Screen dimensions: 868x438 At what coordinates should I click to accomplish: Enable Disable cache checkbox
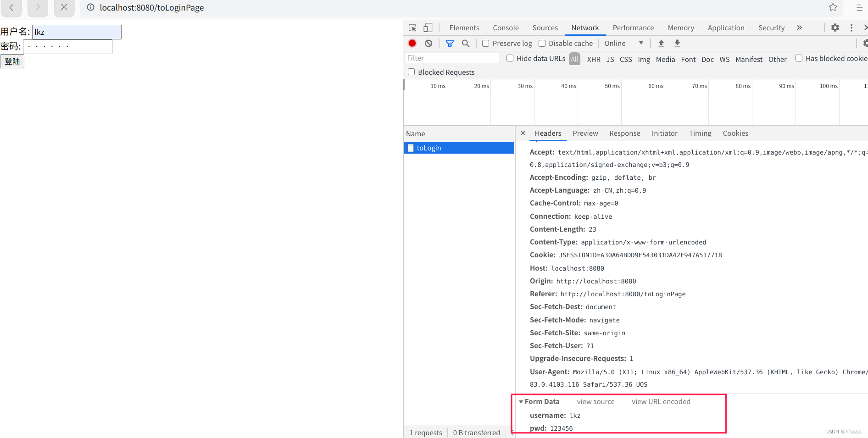point(542,43)
